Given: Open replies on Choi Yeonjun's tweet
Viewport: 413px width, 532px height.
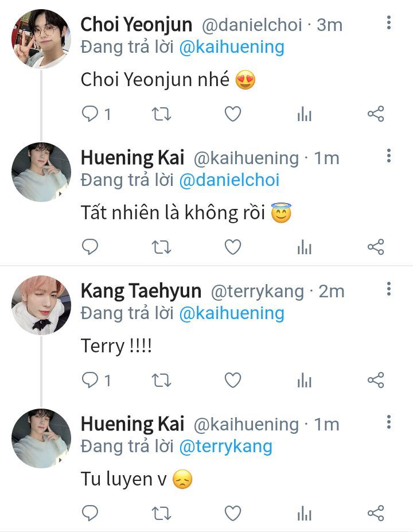Looking at the screenshot, I should 96,114.
